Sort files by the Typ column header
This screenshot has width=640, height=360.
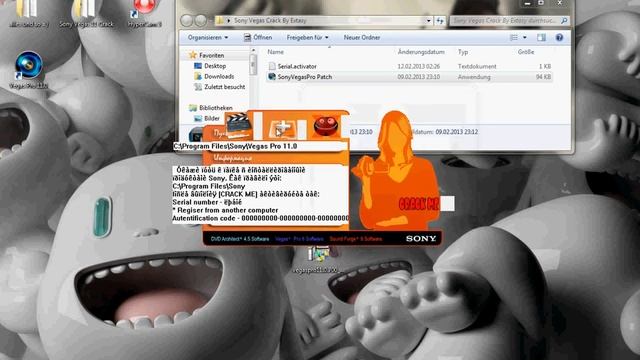[463, 52]
